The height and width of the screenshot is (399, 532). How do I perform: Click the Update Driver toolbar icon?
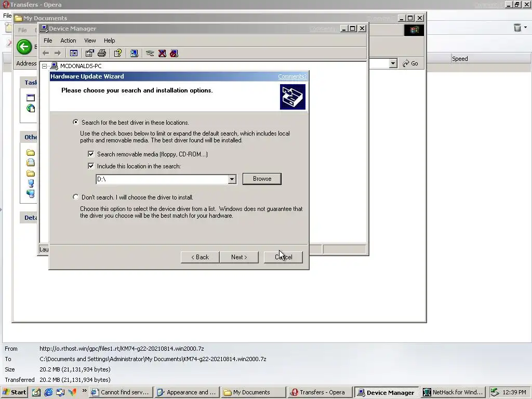[x=150, y=54]
